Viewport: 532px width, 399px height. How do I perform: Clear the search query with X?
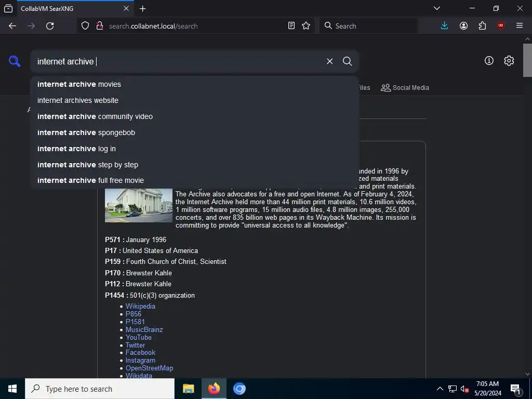pos(329,61)
